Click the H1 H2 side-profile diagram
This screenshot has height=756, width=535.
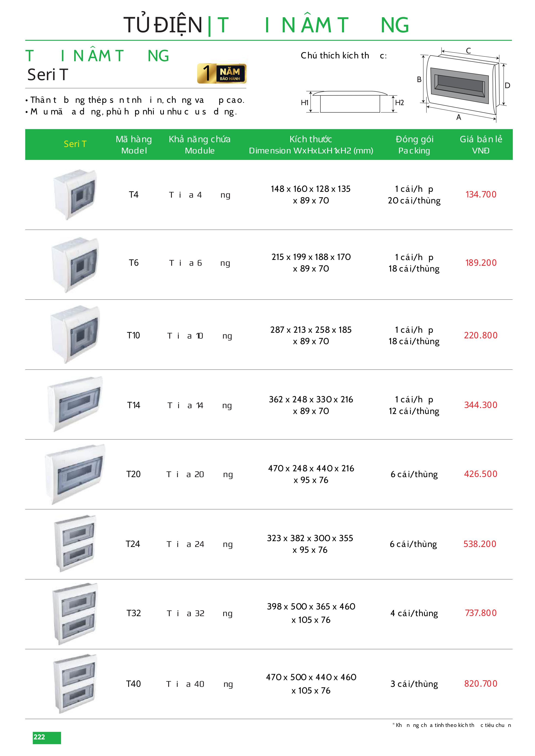click(x=350, y=102)
